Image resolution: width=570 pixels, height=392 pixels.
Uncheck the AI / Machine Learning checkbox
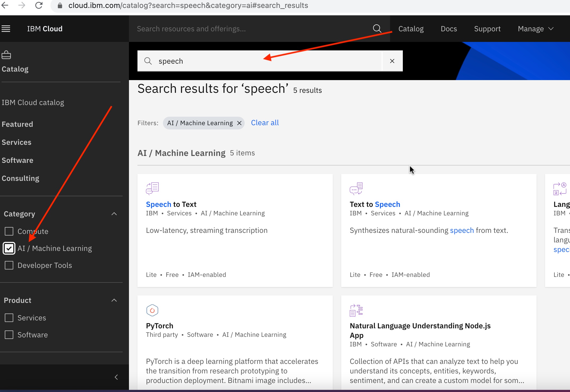9,248
